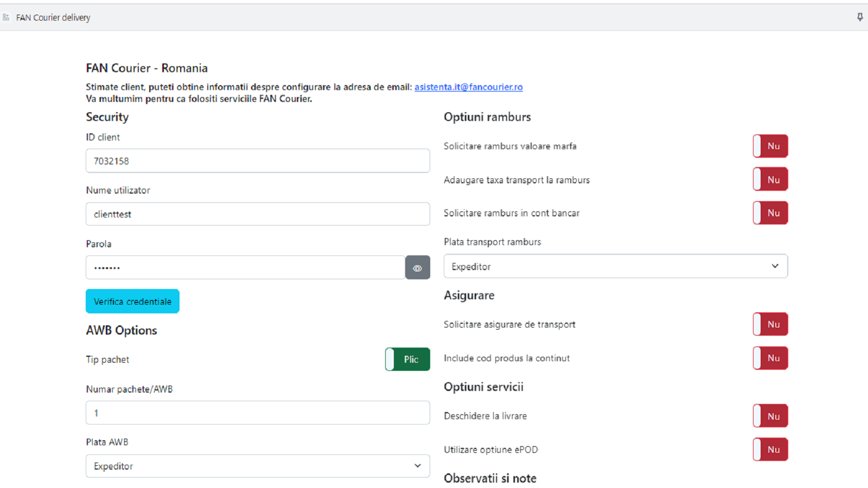Toggle Adaugare taxa transport la ramburs switch
The width and height of the screenshot is (868, 488).
tap(770, 179)
